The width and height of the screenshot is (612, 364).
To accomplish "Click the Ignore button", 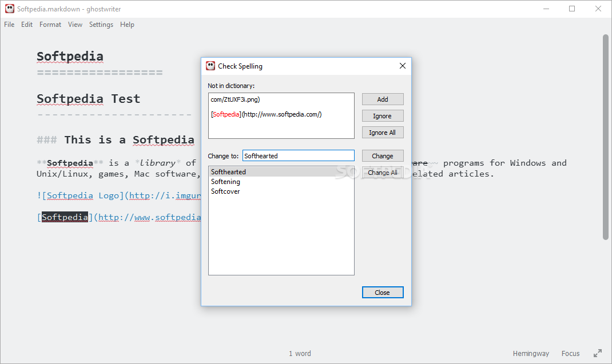I will click(383, 116).
